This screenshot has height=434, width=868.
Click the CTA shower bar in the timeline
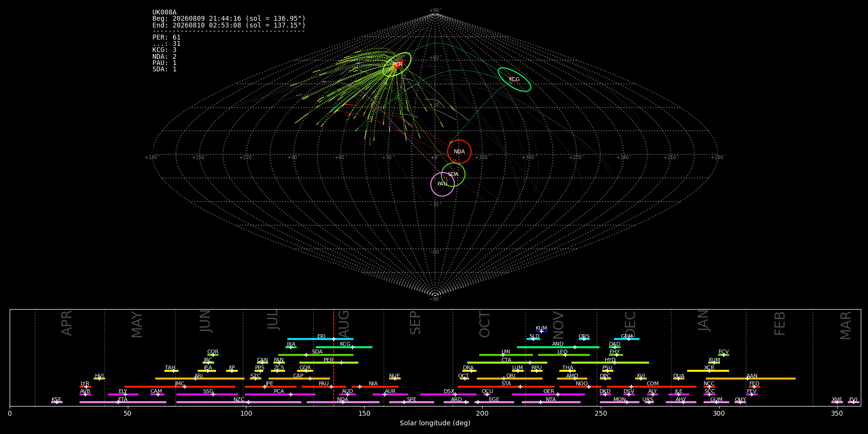tap(507, 363)
